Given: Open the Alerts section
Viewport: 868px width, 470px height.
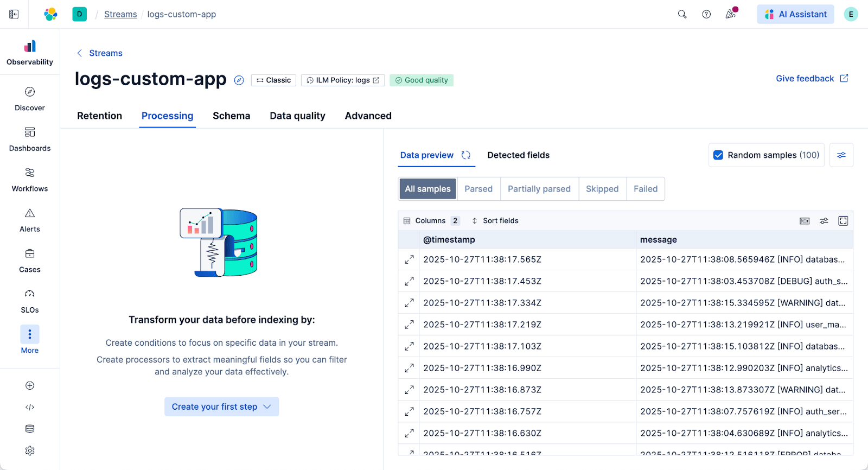Looking at the screenshot, I should click(30, 220).
